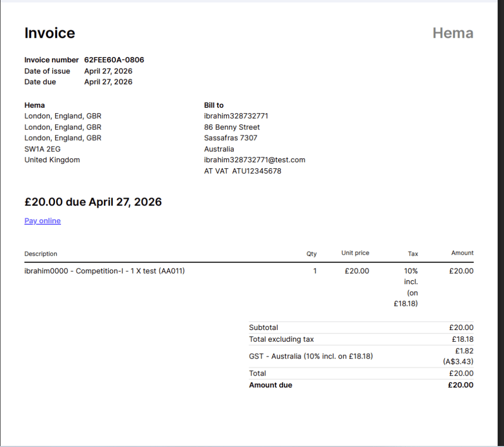Click the email ibrahim328732771@test.com

click(x=254, y=160)
